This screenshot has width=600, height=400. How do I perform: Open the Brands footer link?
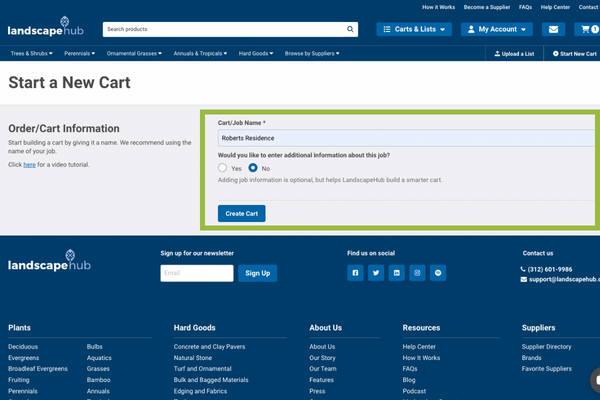[x=532, y=358]
